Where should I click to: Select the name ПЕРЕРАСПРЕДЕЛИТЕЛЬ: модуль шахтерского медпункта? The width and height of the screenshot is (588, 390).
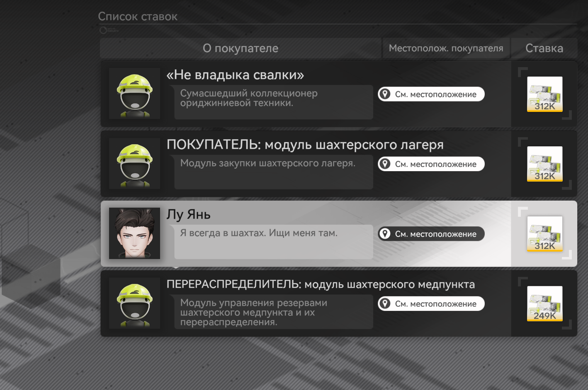pyautogui.click(x=321, y=284)
